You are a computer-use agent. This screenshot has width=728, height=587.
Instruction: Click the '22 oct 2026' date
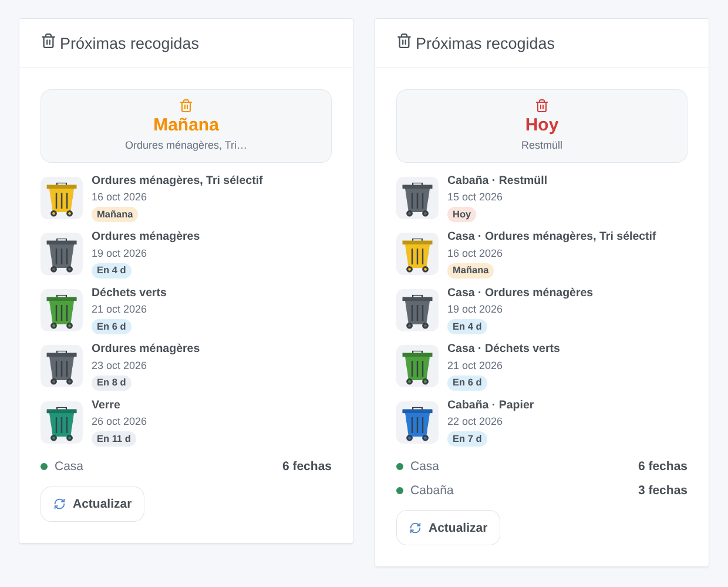click(475, 421)
